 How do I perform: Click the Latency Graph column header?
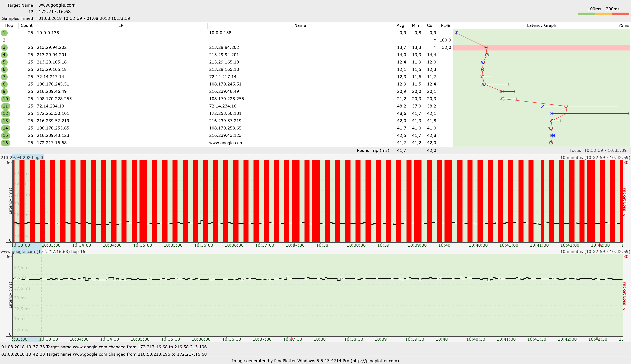coord(541,25)
